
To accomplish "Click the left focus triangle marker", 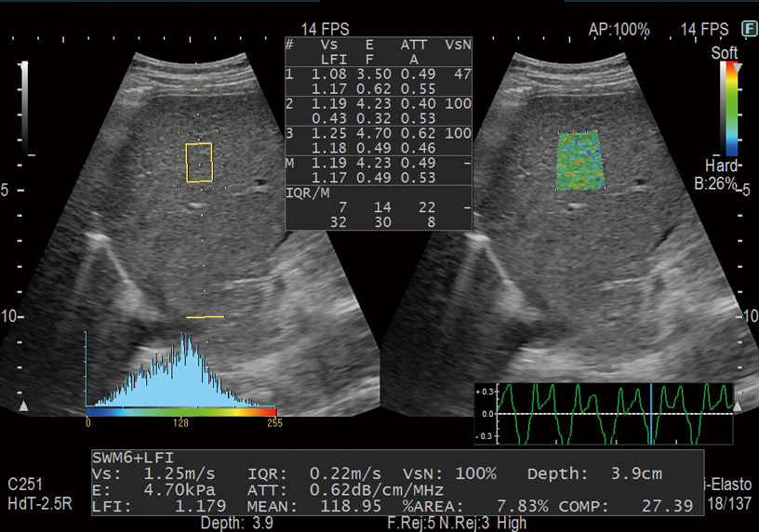I will 24,407.
